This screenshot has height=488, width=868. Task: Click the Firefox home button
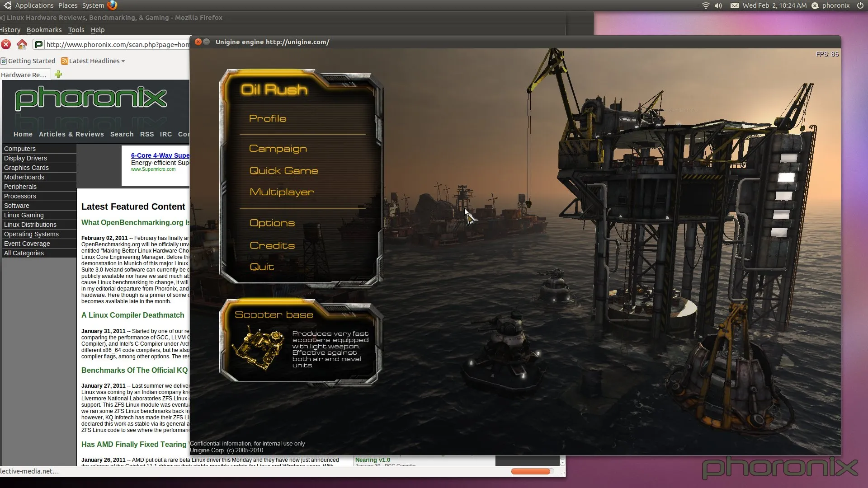pyautogui.click(x=22, y=44)
